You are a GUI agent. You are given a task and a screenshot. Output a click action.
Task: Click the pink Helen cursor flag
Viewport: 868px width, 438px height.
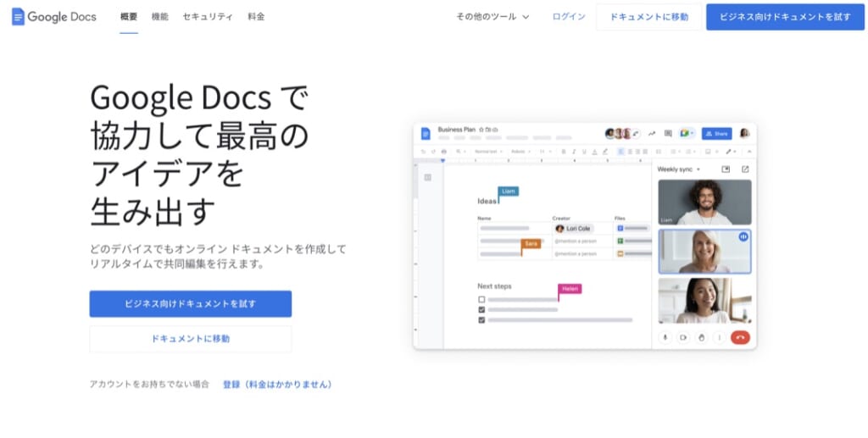[x=570, y=289]
